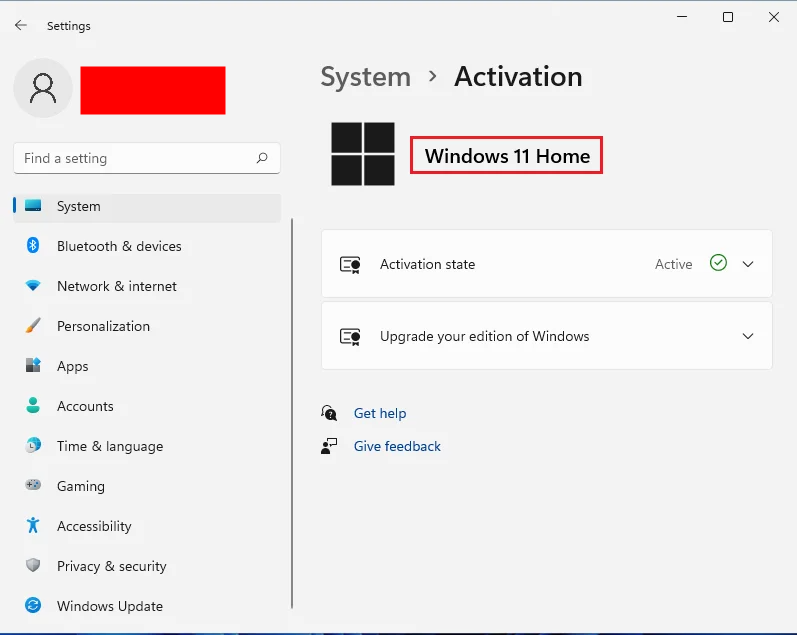Image resolution: width=797 pixels, height=635 pixels.
Task: Click the sidebar vertical scrollbar
Action: pyautogui.click(x=292, y=413)
